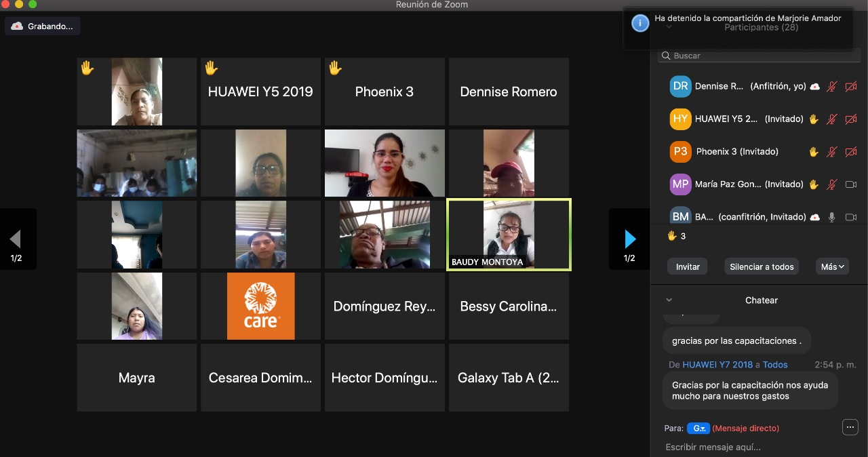Image resolution: width=868 pixels, height=457 pixels.
Task: Open chat more options ellipsis button
Action: pyautogui.click(x=850, y=427)
